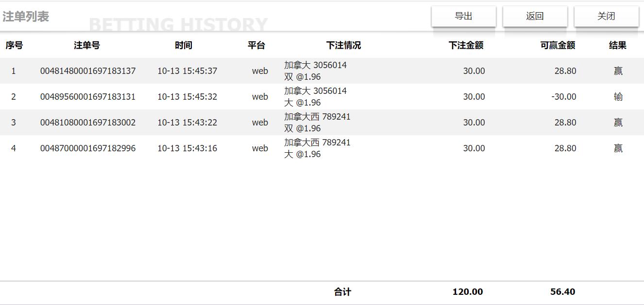Close the list with 关闭 button
644x305 pixels.
606,16
